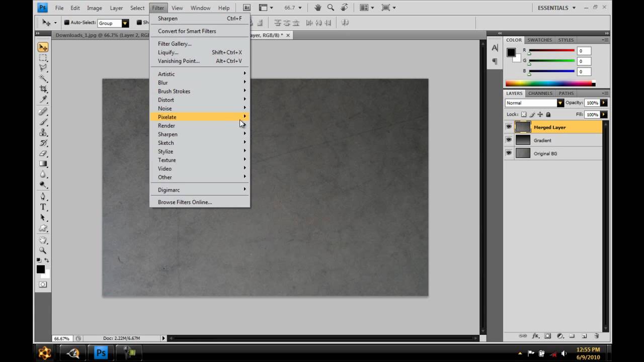Image resolution: width=644 pixels, height=362 pixels.
Task: Select the Eyedropper tool
Action: pyautogui.click(x=43, y=100)
